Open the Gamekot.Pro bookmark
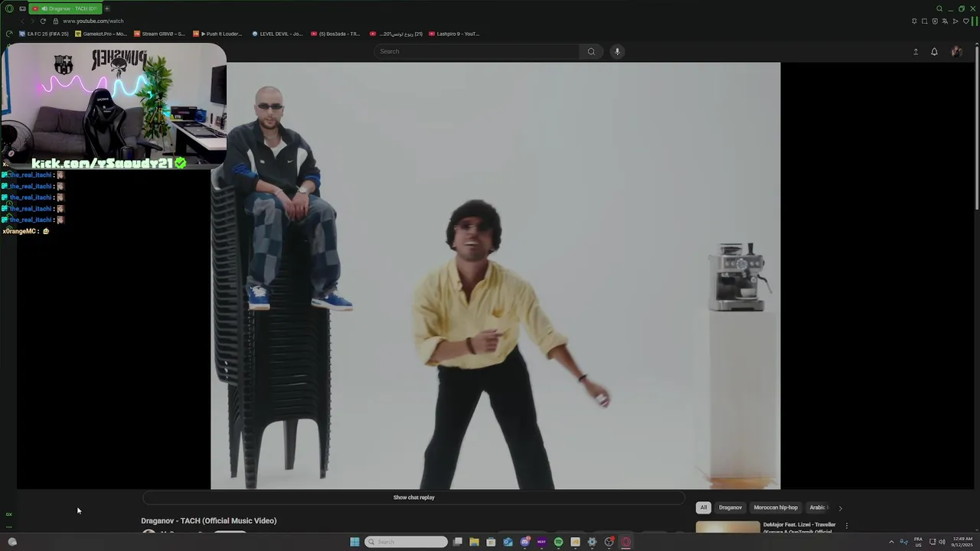This screenshot has width=980, height=551. click(101, 34)
